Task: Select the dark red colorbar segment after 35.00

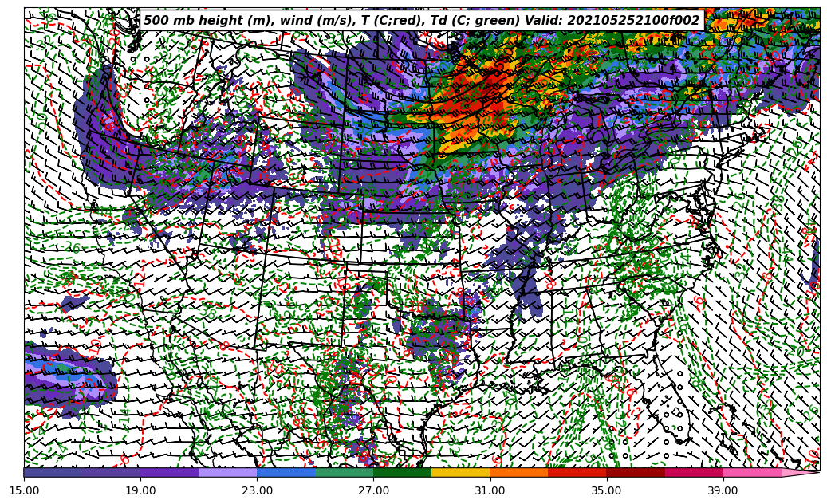Action: (635, 473)
